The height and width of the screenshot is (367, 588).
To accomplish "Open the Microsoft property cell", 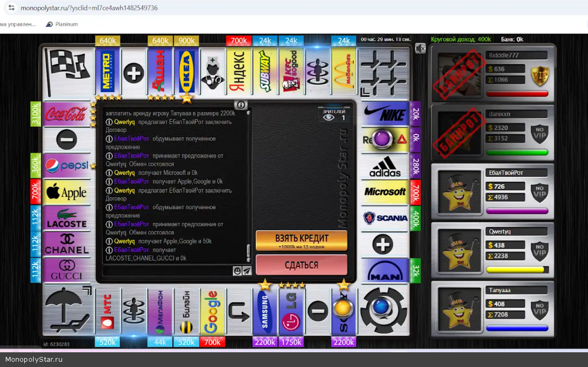I will (385, 192).
